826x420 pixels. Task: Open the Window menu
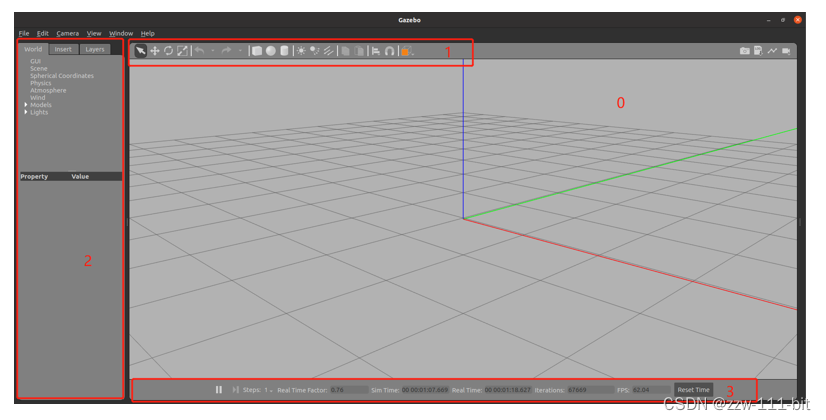[121, 33]
